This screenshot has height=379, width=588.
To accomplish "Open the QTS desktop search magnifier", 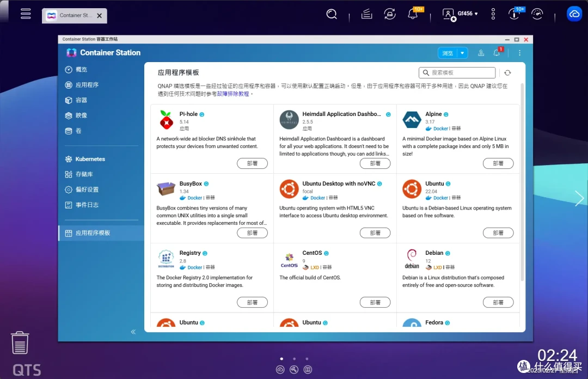I will [x=332, y=14].
